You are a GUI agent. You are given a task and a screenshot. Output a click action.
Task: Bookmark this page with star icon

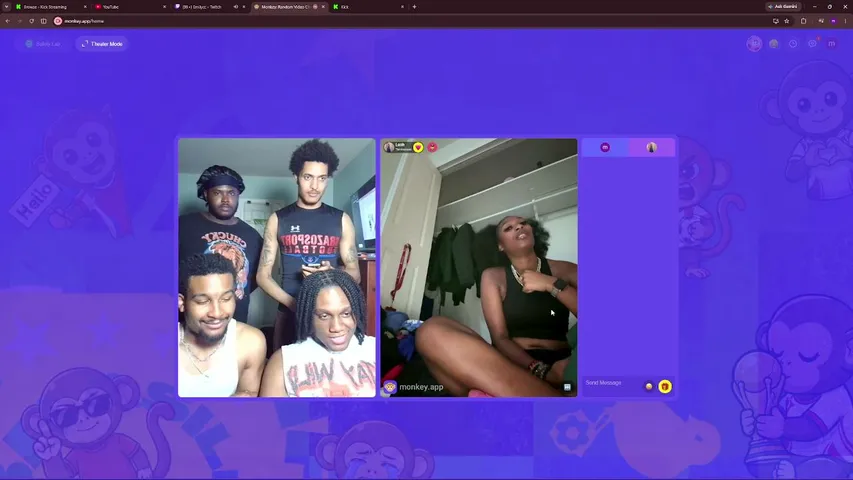(x=787, y=21)
